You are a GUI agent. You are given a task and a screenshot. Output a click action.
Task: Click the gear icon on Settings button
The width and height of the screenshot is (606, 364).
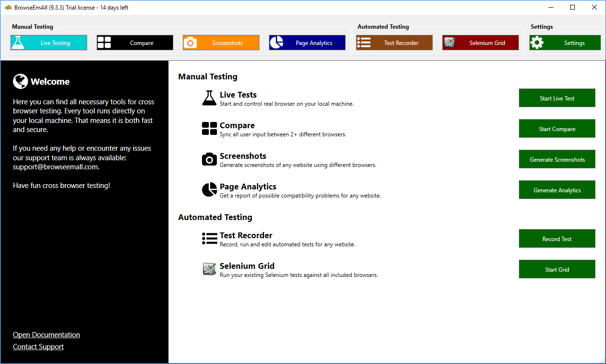[x=537, y=43]
